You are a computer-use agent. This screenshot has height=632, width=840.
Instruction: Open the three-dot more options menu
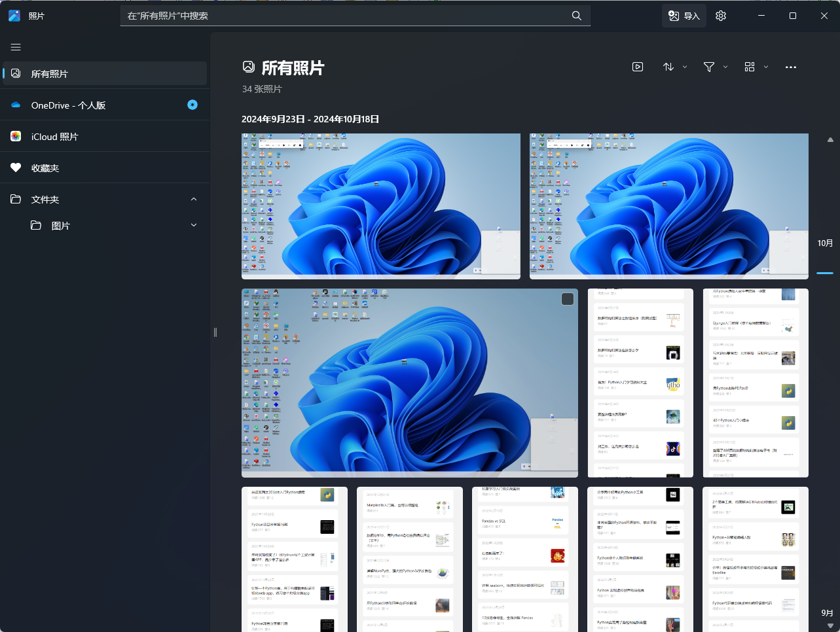791,67
